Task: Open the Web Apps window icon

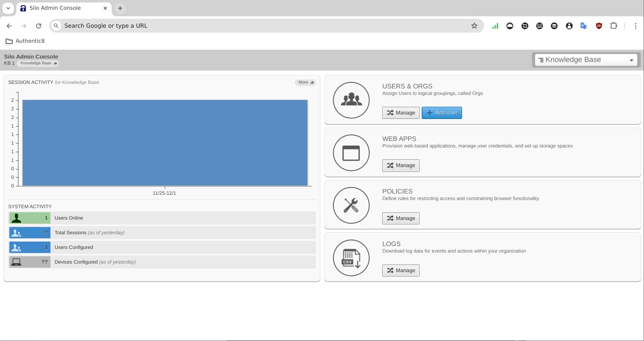Action: (351, 153)
